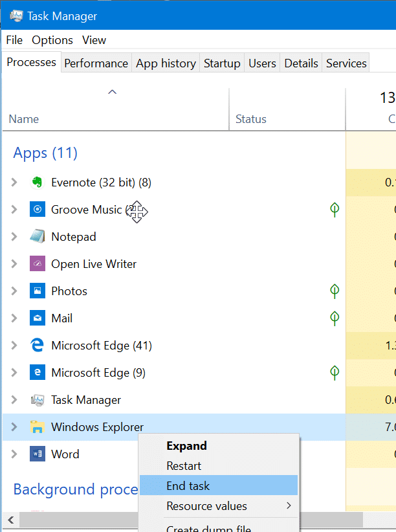Click the Task Manager title bar icon
This screenshot has width=396, height=532.
(16, 16)
